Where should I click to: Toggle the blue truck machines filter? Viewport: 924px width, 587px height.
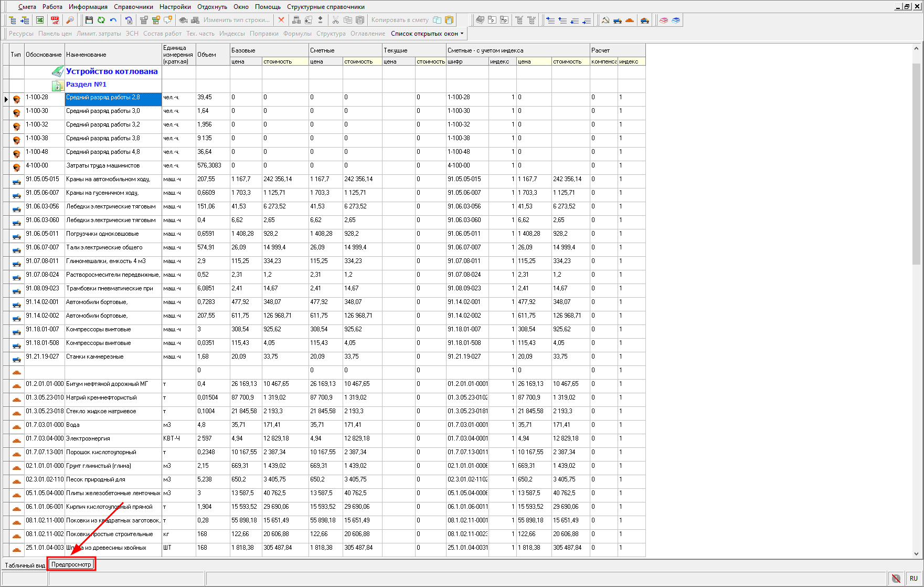[618, 20]
